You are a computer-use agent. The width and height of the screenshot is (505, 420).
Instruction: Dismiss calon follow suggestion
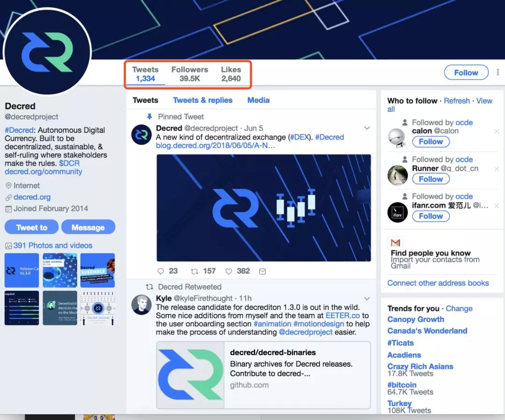point(497,131)
